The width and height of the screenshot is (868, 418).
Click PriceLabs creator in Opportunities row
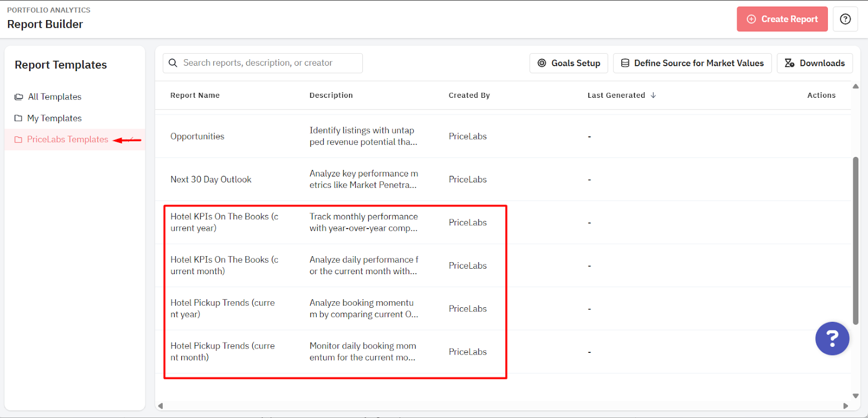[x=468, y=136]
